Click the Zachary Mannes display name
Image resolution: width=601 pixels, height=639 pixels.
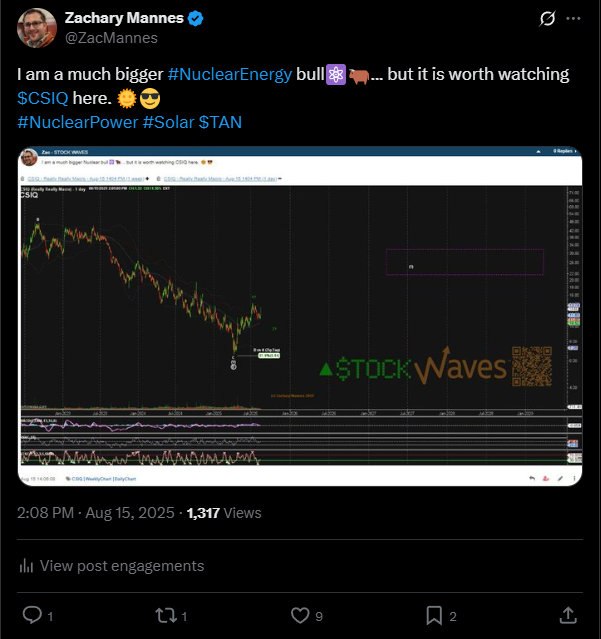(124, 18)
